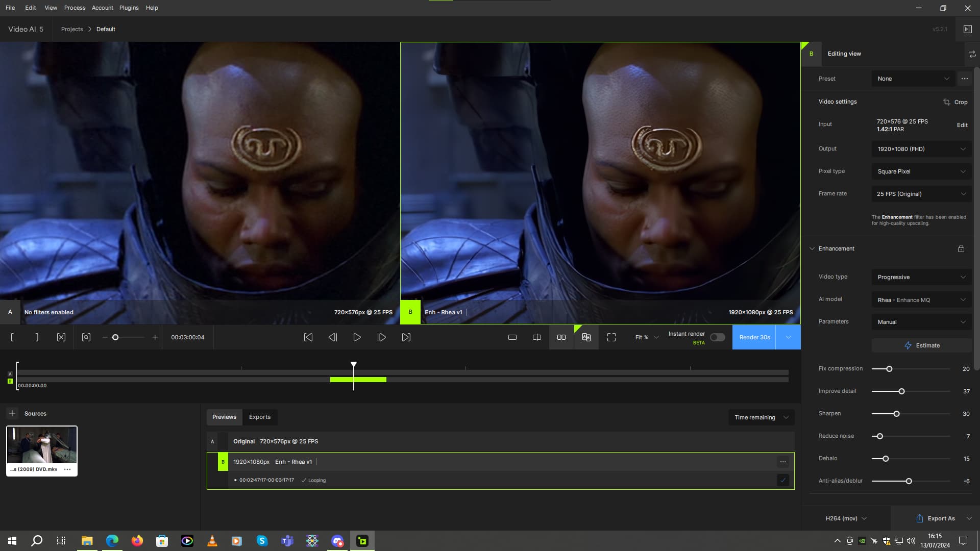
Task: Select the side-by-side view icon
Action: pos(561,337)
